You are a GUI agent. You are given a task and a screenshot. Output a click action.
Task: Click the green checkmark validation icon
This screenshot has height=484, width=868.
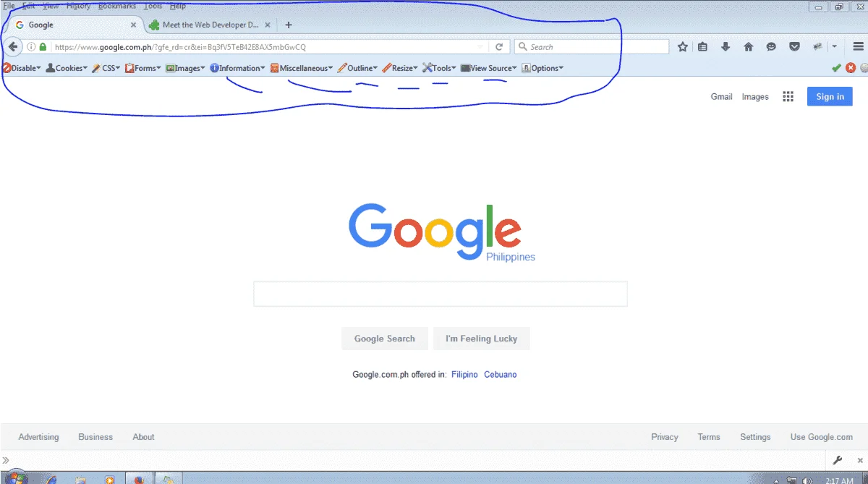coord(836,68)
